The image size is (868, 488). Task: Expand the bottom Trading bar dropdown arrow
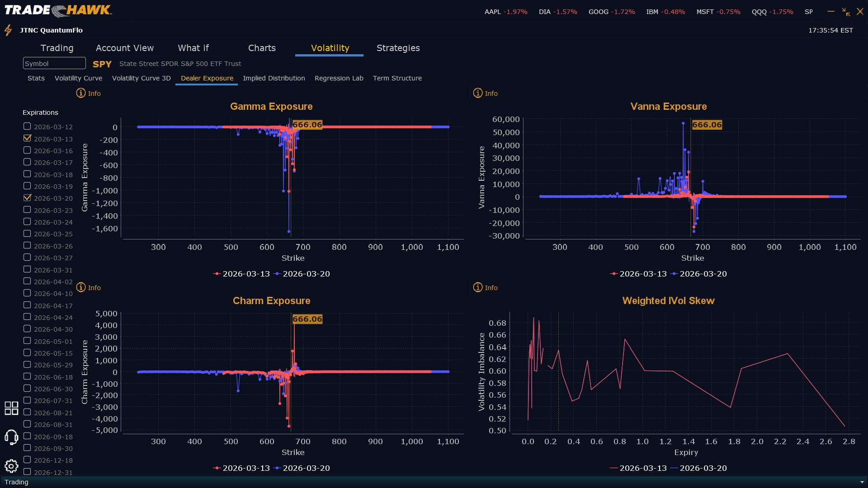(x=862, y=482)
